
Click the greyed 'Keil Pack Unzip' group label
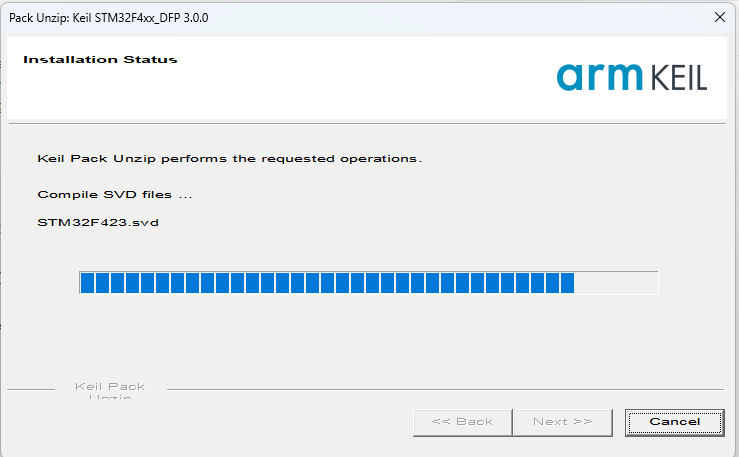click(x=110, y=391)
